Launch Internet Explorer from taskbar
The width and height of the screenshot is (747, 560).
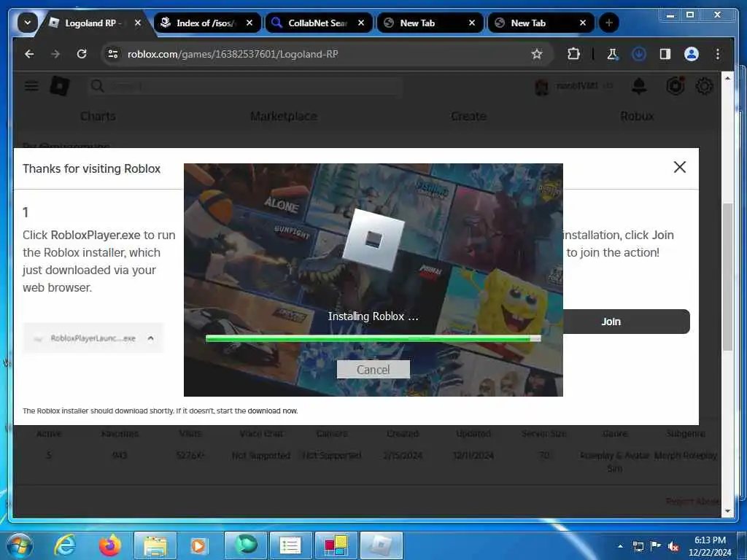pyautogui.click(x=65, y=545)
